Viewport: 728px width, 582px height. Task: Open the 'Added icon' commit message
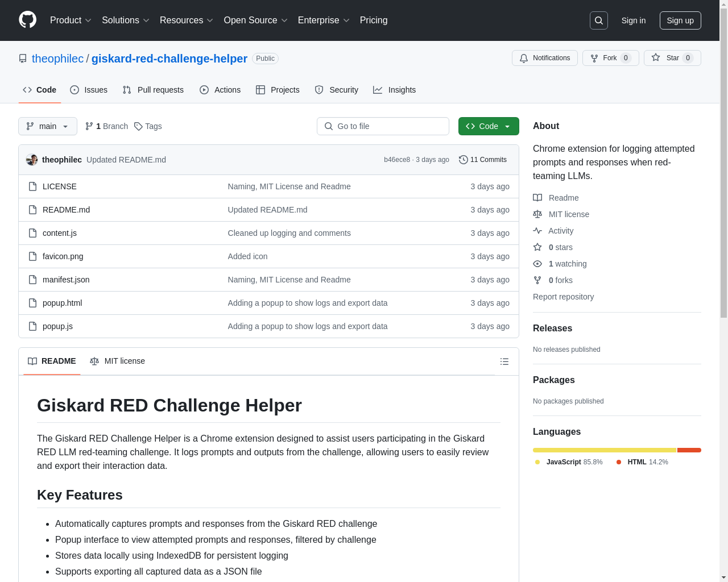click(x=247, y=256)
